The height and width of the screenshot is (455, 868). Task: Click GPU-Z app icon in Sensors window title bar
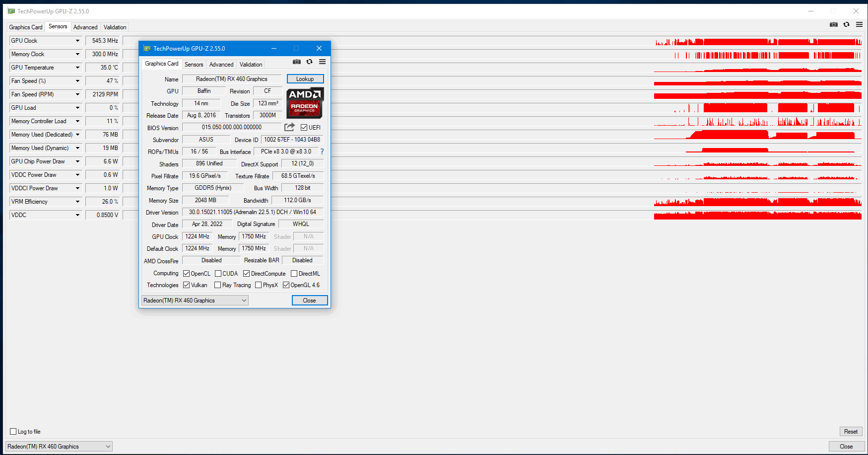11,11
